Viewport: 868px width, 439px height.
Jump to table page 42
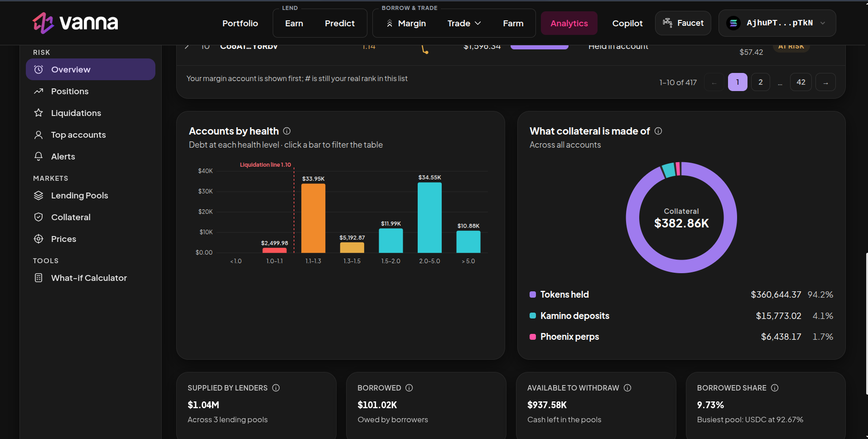(801, 82)
